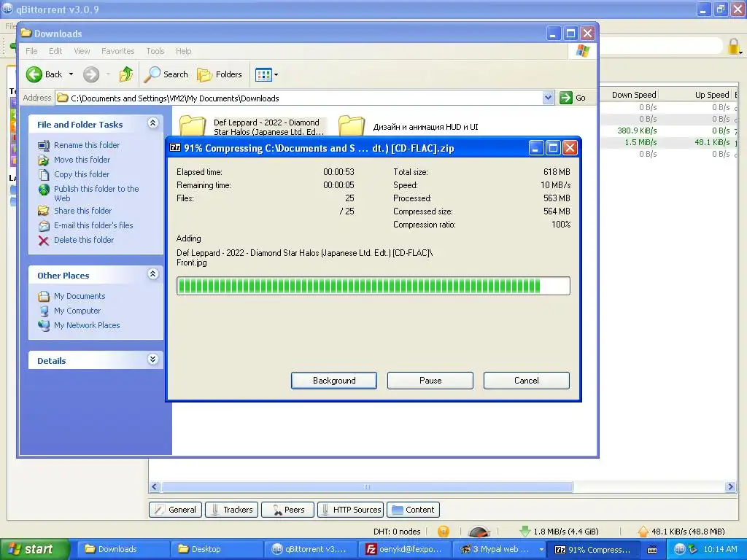This screenshot has width=747, height=560.
Task: Click the qBittorrent lock UI icon
Action: coord(734,46)
